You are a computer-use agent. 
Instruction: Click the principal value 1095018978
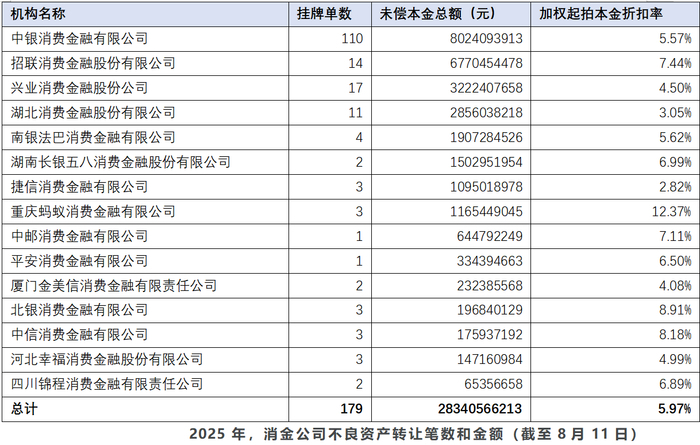click(x=486, y=187)
